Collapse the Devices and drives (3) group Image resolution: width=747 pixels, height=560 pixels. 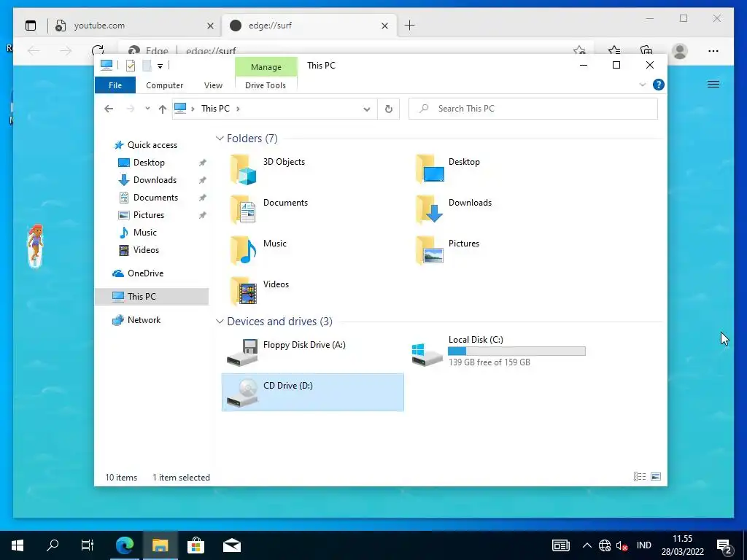[220, 322]
